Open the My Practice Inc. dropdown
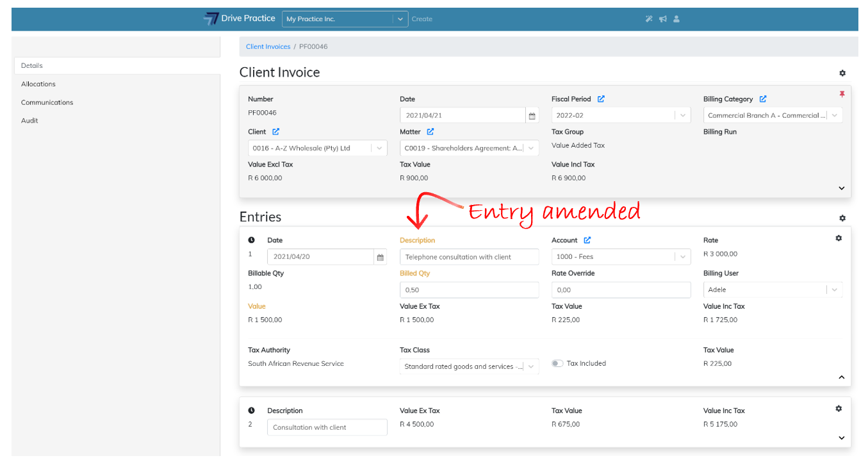 [400, 19]
